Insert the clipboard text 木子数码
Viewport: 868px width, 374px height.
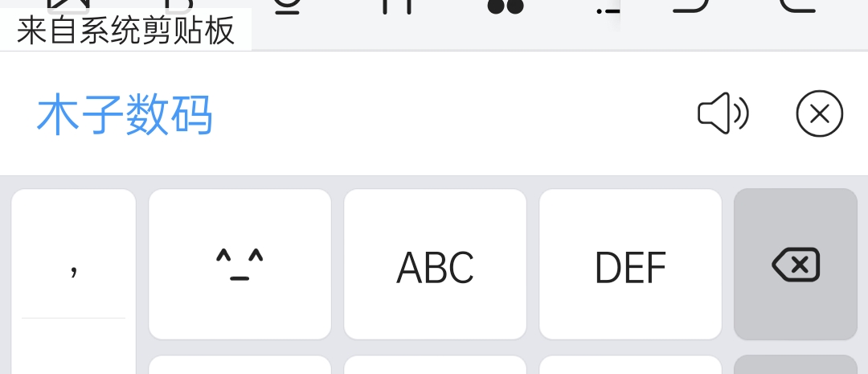tap(125, 114)
